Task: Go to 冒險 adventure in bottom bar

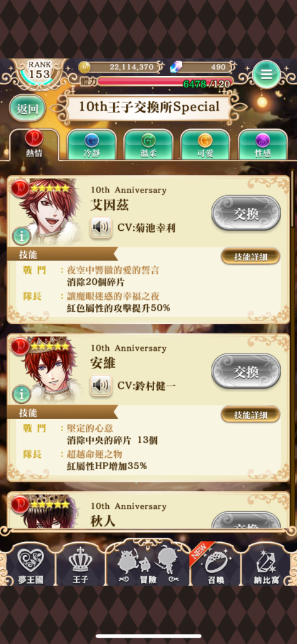Action: pyautogui.click(x=148, y=563)
